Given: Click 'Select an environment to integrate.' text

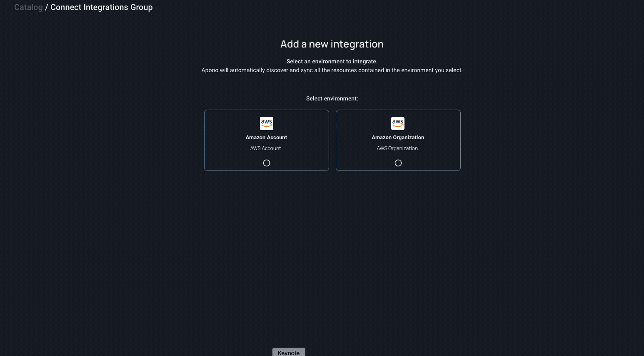Looking at the screenshot, I should (332, 61).
